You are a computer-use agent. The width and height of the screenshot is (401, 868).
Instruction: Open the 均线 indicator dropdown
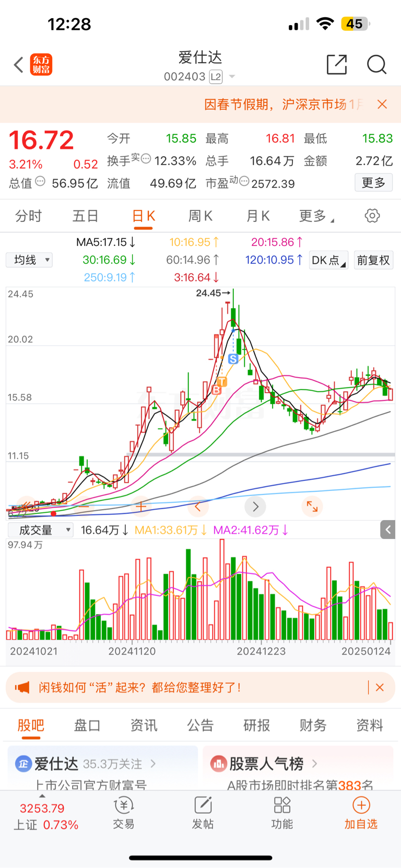(x=29, y=260)
